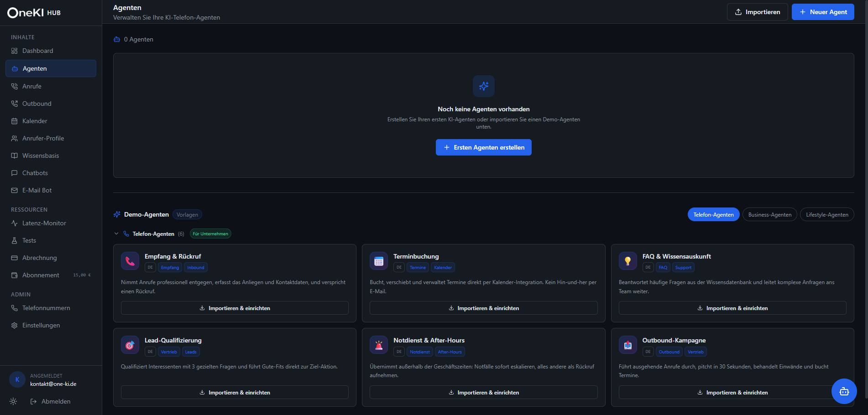Open Latenz-Monitor in the sidebar
868x415 pixels.
point(51,223)
